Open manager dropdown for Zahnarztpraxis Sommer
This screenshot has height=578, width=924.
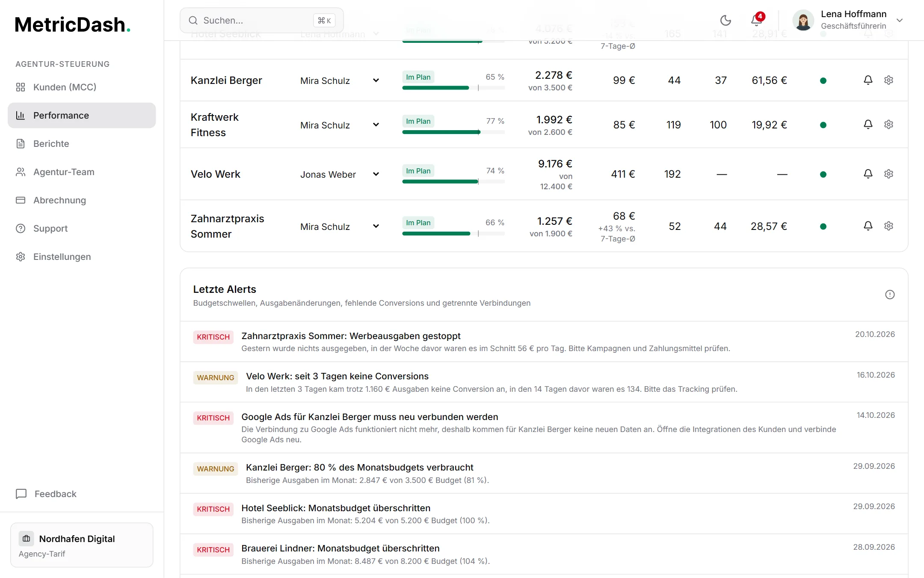coord(340,226)
